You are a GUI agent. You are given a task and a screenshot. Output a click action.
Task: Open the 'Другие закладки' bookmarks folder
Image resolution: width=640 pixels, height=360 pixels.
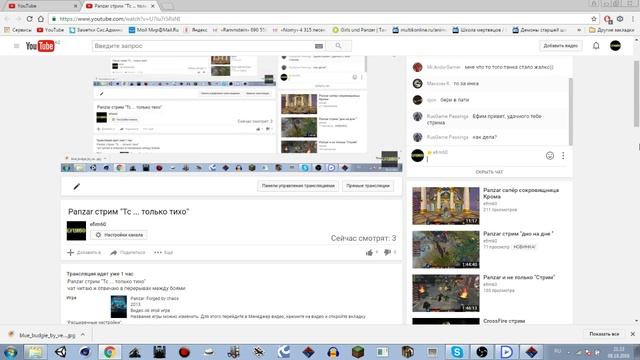click(x=611, y=30)
